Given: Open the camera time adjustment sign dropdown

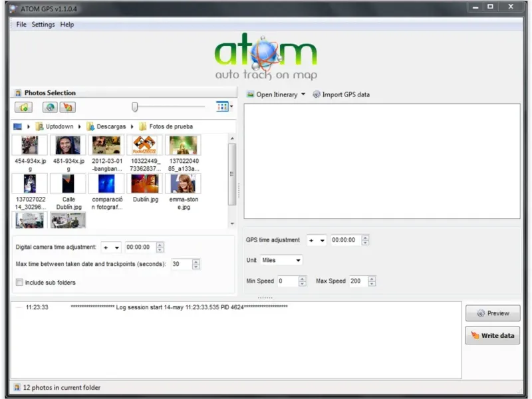Looking at the screenshot, I should point(111,247).
